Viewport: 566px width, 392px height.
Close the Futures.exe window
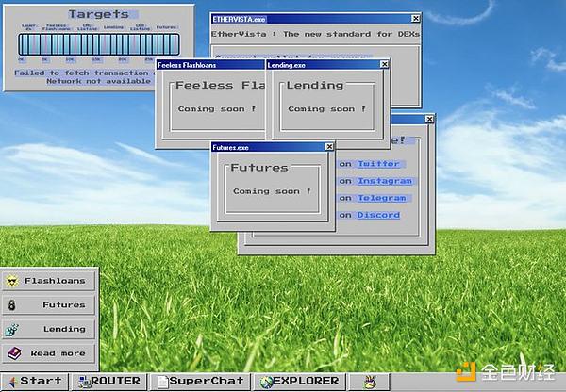point(328,147)
